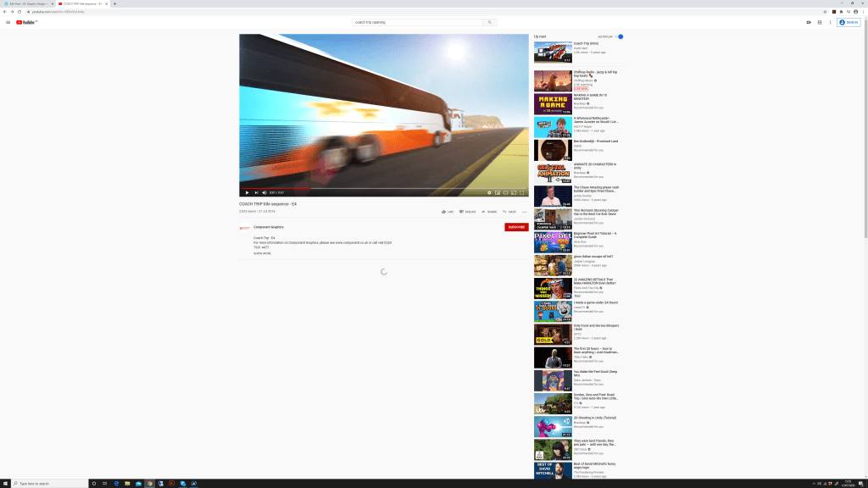Image resolution: width=868 pixels, height=488 pixels.
Task: Open YouTube apps grid icon
Action: pyautogui.click(x=820, y=22)
